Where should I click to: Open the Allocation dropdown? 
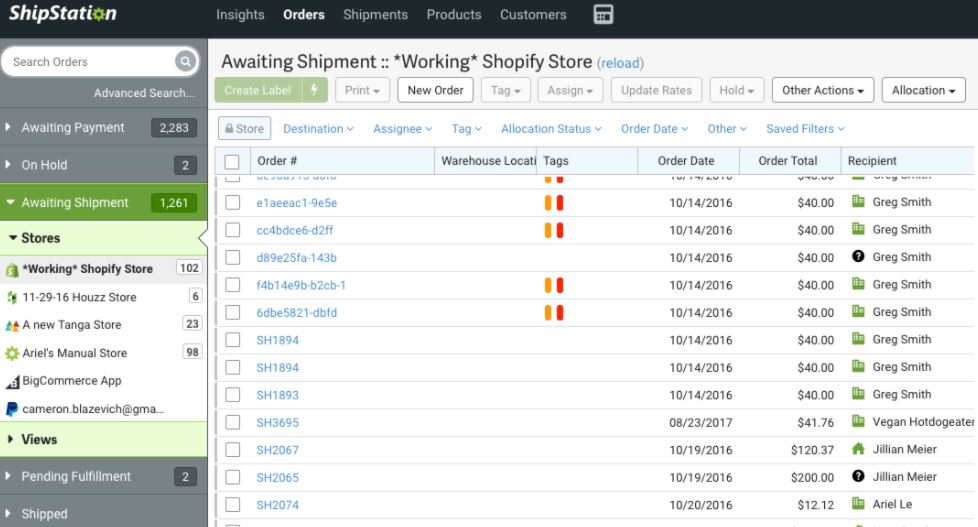pos(924,90)
